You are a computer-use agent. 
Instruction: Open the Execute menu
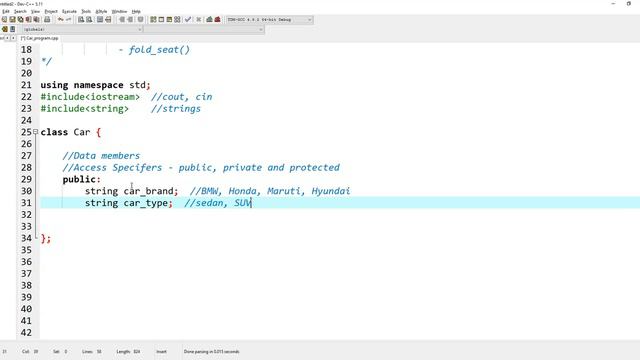pyautogui.click(x=69, y=11)
